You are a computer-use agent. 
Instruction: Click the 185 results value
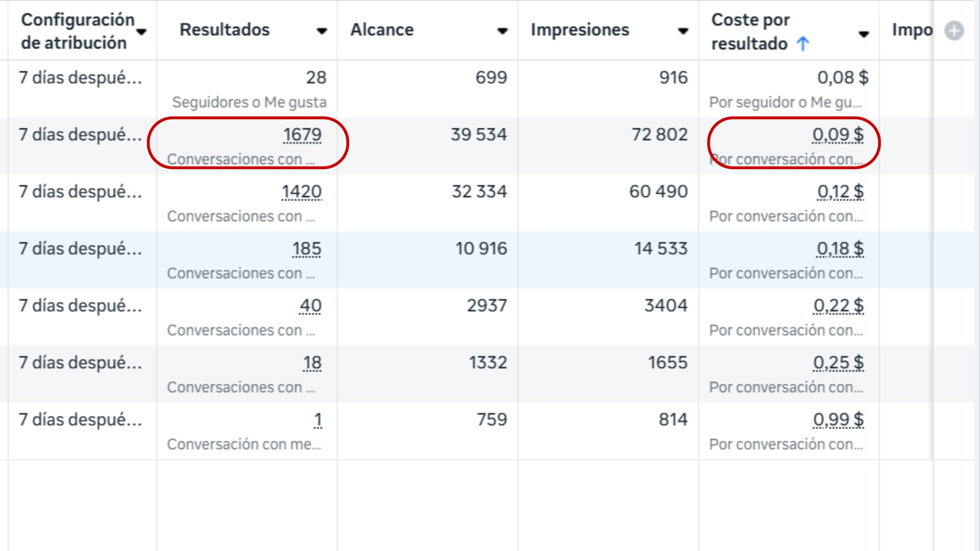click(x=307, y=249)
